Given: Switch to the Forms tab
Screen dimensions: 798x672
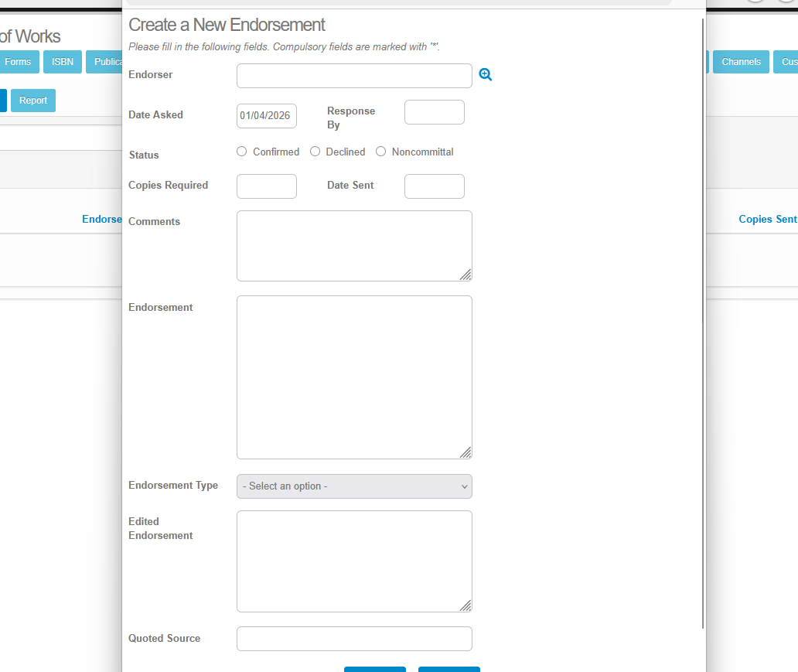Looking at the screenshot, I should pos(19,62).
